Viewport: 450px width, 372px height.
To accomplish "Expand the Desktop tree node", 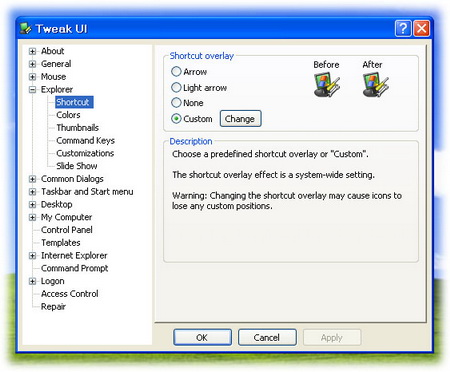I will coord(32,205).
